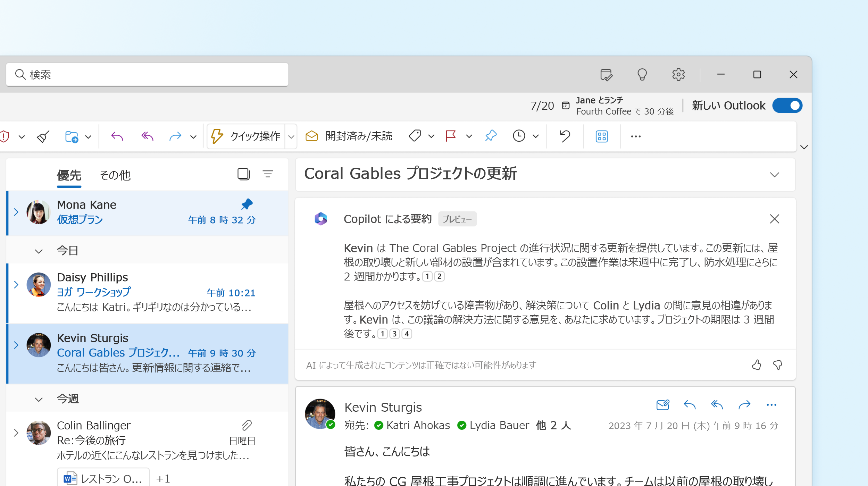
Task: Click the 検索 search box
Action: tap(147, 75)
